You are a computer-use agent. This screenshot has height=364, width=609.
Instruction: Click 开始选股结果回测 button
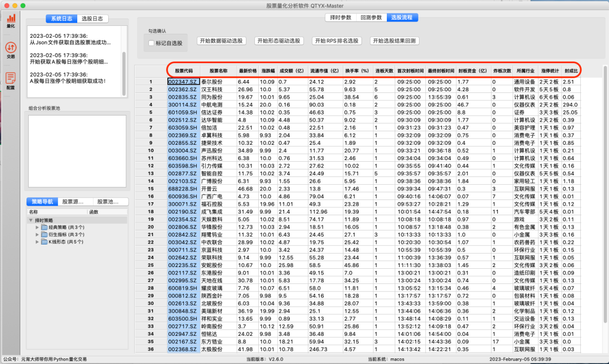tap(394, 41)
